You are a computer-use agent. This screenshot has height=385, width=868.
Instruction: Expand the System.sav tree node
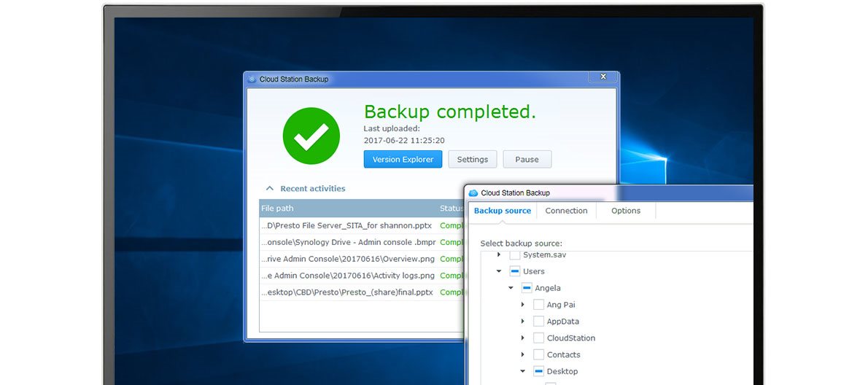click(x=499, y=254)
